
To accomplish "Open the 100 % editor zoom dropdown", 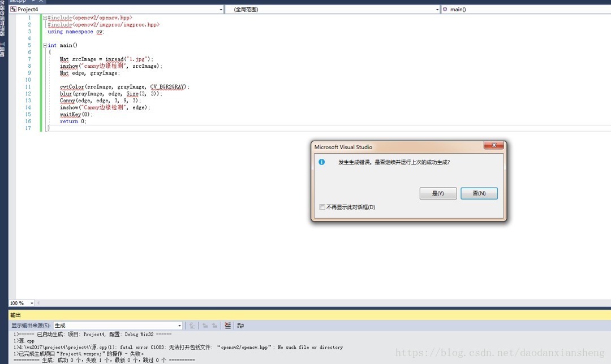I will 32,303.
